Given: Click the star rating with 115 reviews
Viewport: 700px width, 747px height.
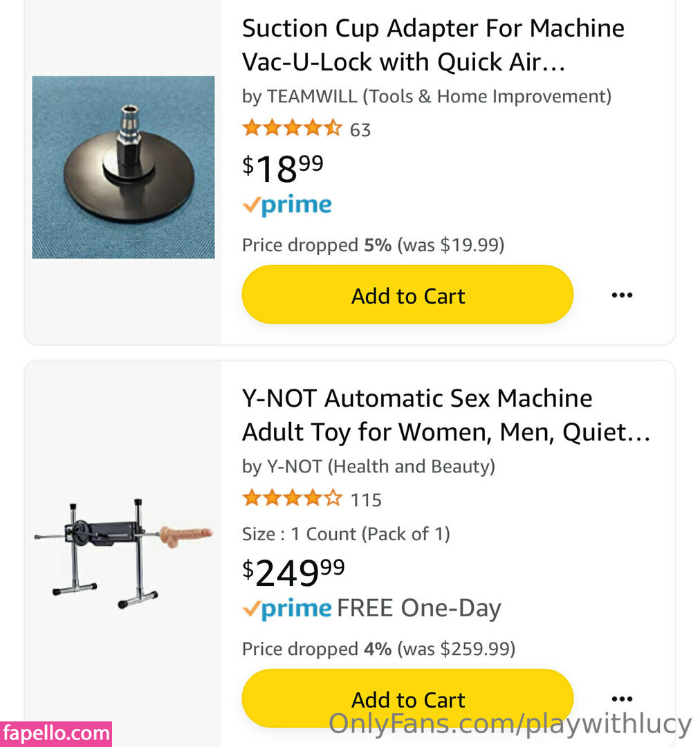Looking at the screenshot, I should tap(292, 499).
